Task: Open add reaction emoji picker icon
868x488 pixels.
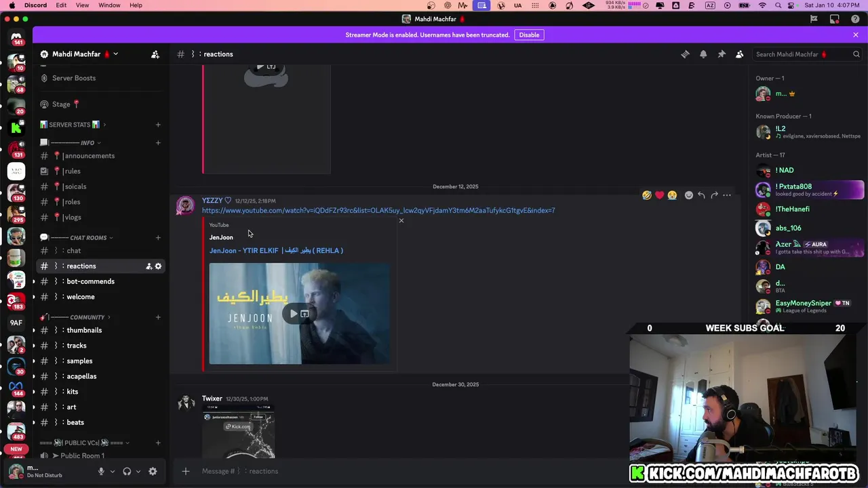Action: click(x=689, y=195)
